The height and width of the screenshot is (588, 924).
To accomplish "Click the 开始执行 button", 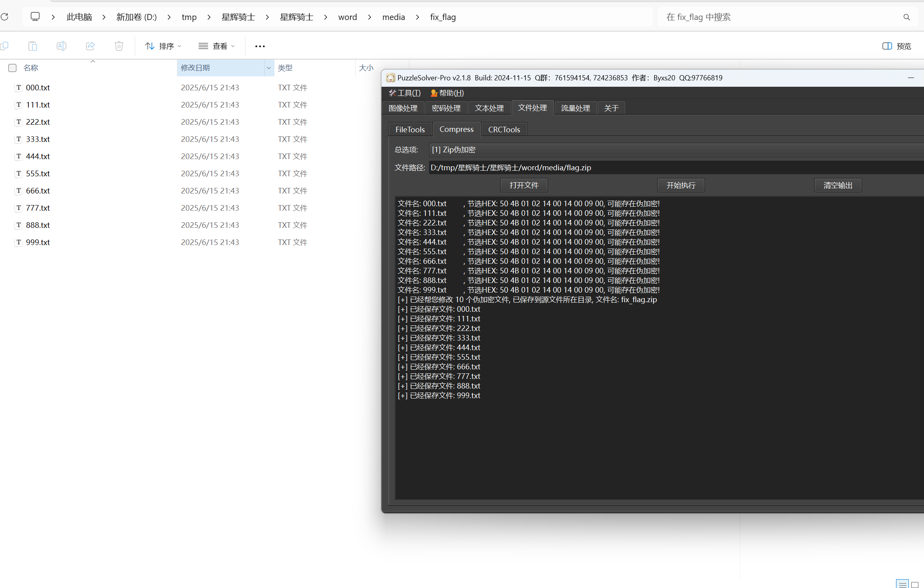I will pyautogui.click(x=681, y=185).
